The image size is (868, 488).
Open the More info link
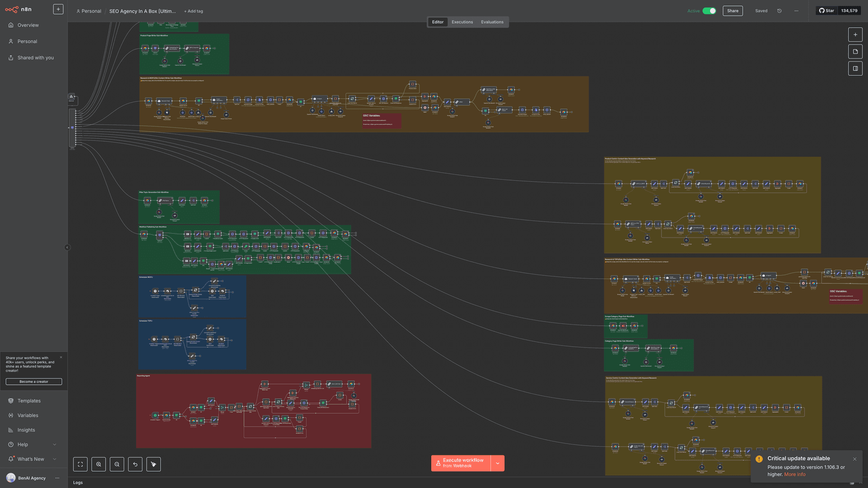pyautogui.click(x=795, y=474)
